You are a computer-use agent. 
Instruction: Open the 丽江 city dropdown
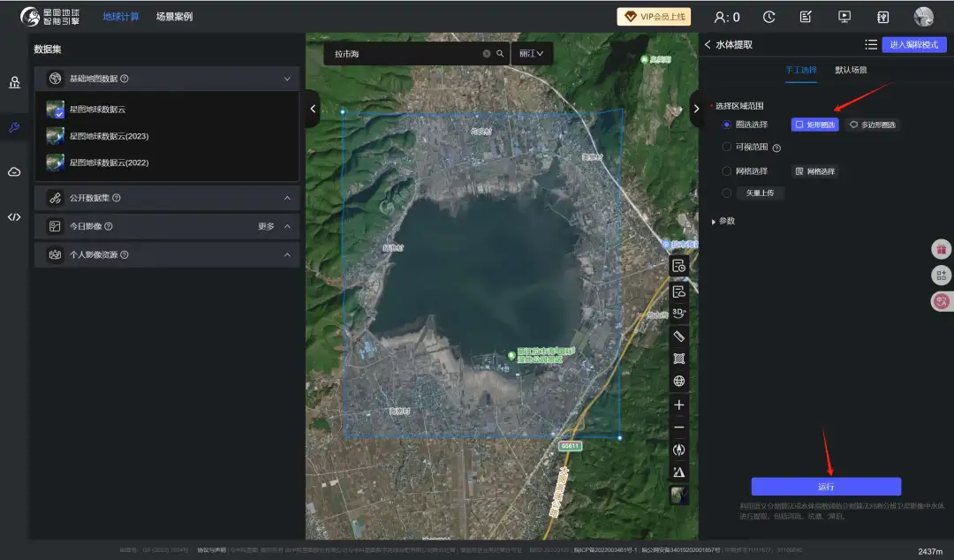click(532, 54)
